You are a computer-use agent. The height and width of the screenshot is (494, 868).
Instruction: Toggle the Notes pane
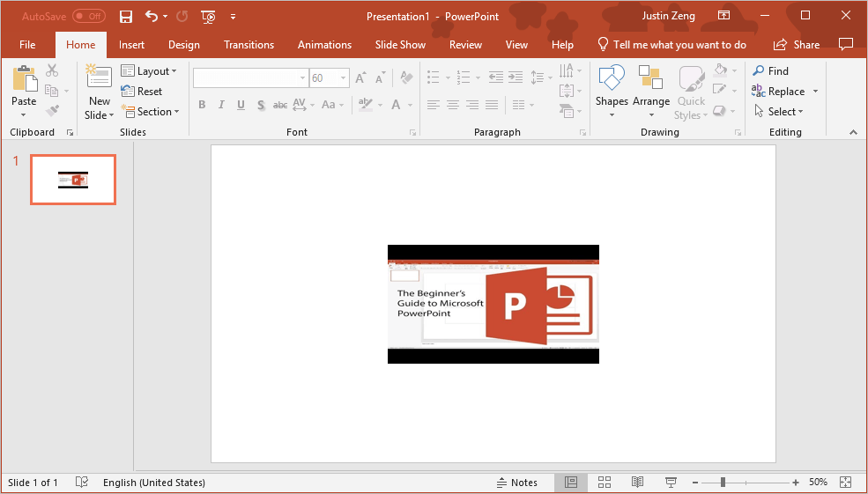click(x=516, y=483)
